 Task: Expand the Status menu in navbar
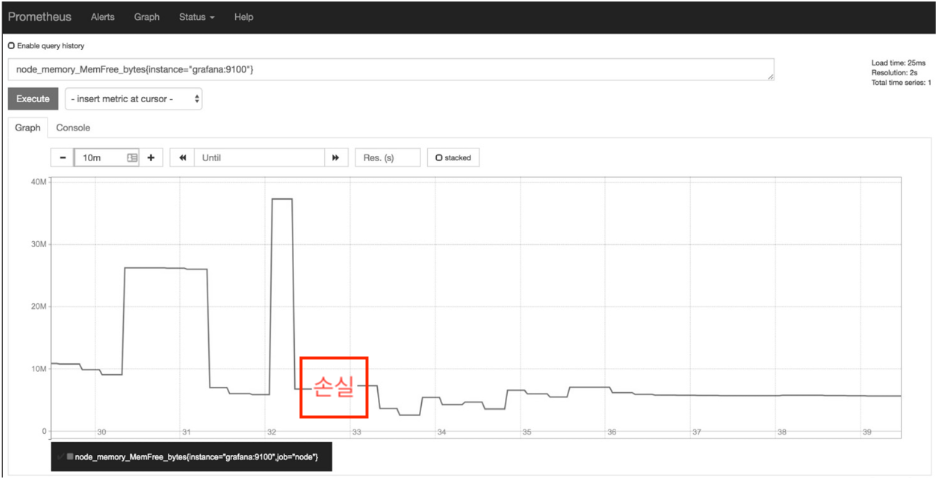pyautogui.click(x=197, y=17)
